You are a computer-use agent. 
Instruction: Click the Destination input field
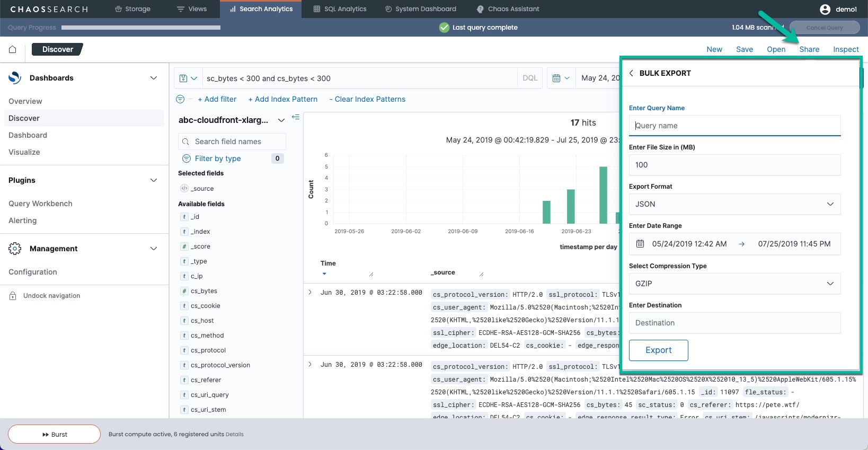click(734, 323)
